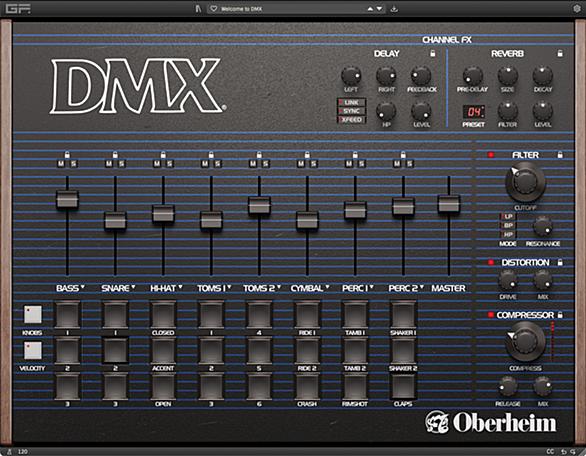Toggle the Delay section lock icon
This screenshot has height=456, width=586.
point(432,53)
